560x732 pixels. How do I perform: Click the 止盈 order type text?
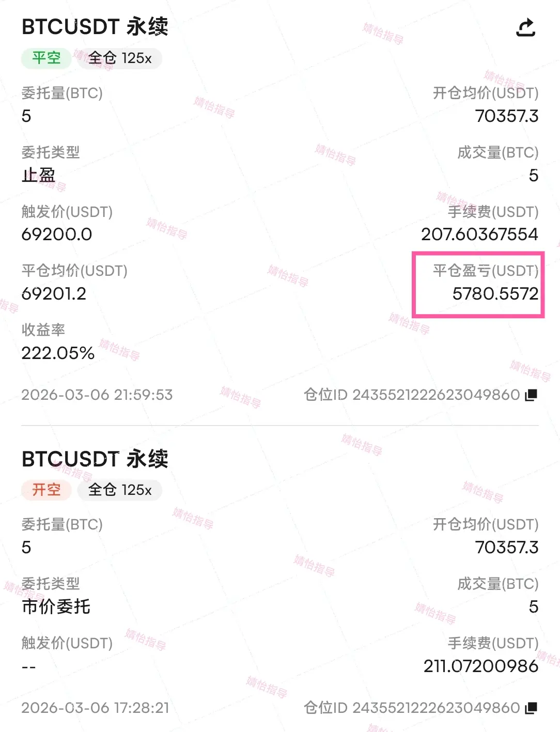click(38, 175)
